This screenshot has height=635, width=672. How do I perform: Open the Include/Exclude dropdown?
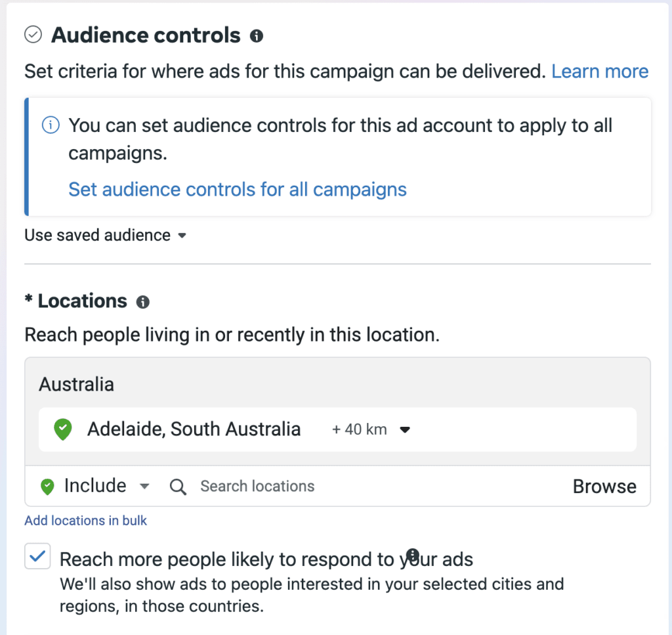(x=105, y=487)
